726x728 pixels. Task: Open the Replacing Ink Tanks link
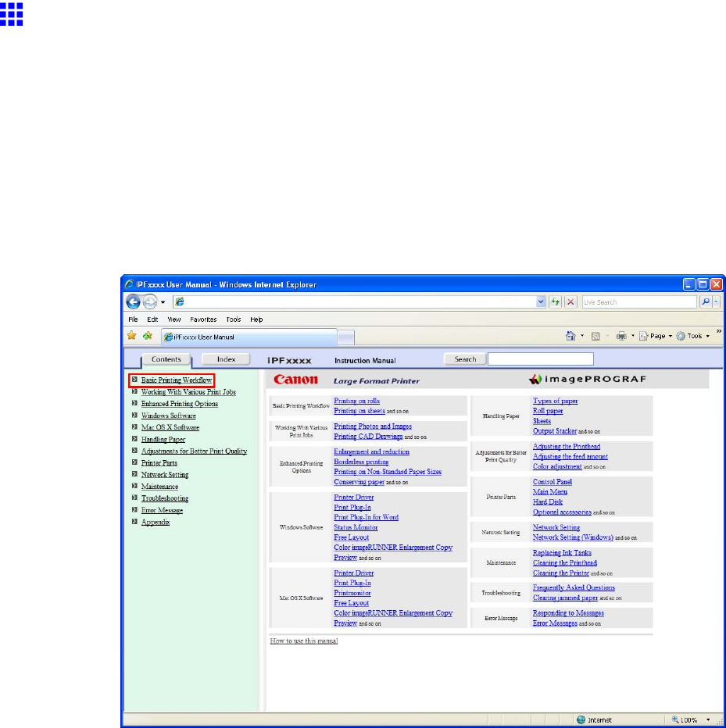(x=562, y=552)
